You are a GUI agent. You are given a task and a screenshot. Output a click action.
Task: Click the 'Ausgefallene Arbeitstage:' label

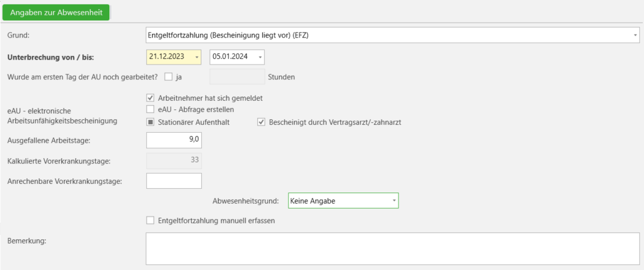(x=48, y=140)
